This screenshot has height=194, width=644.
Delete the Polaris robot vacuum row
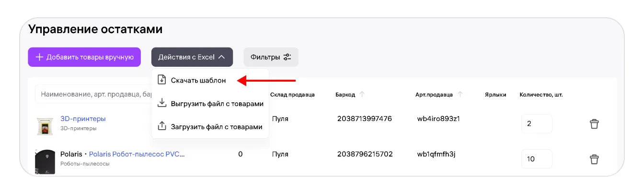coord(594,159)
